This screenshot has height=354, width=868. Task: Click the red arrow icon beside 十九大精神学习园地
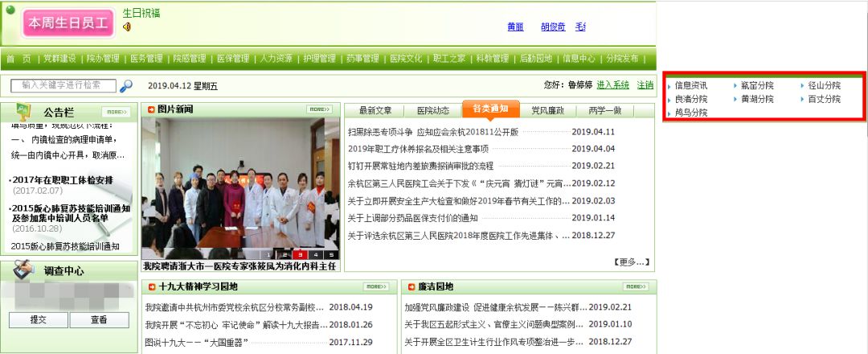(151, 287)
